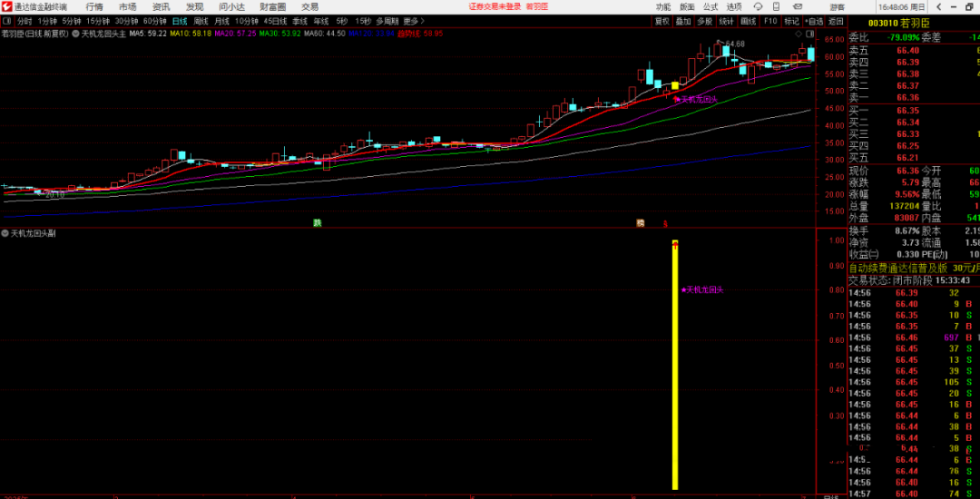Click the green 跌 marker on the chart
Screen dimensions: 980x499
click(318, 222)
